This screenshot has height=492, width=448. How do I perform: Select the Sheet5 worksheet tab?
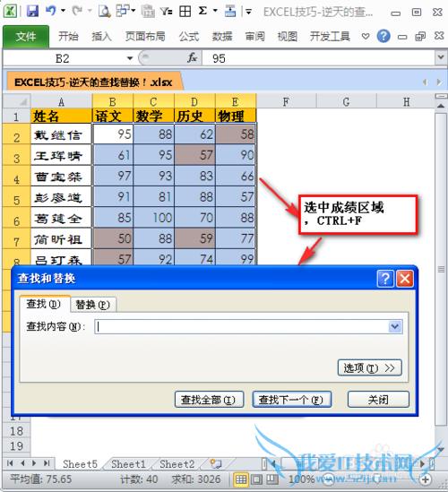tap(80, 463)
